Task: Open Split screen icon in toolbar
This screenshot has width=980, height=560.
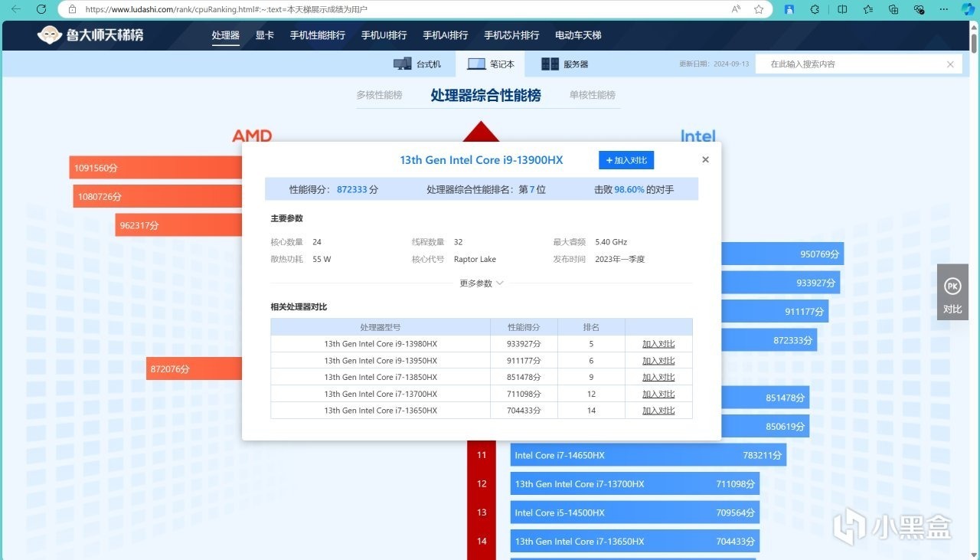Action: point(842,9)
